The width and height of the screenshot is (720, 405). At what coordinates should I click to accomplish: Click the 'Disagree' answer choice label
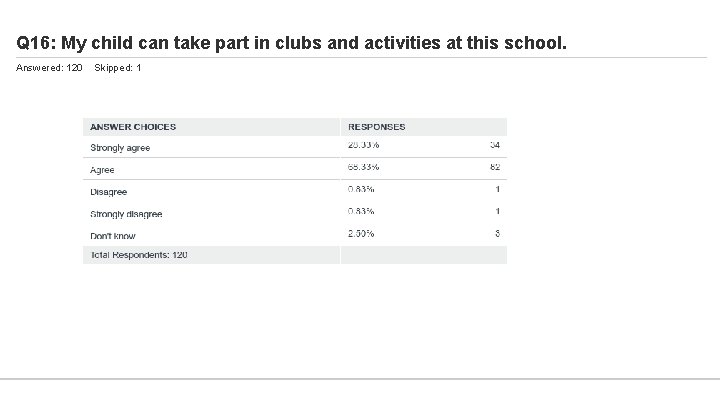(109, 192)
